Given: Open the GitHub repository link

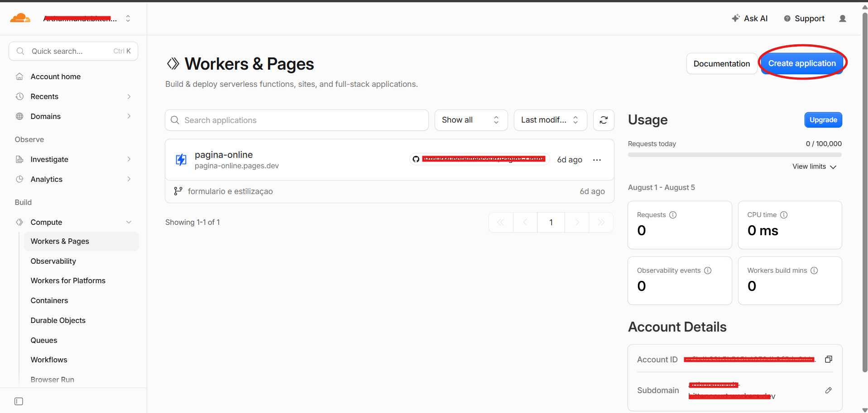Looking at the screenshot, I should click(x=480, y=159).
